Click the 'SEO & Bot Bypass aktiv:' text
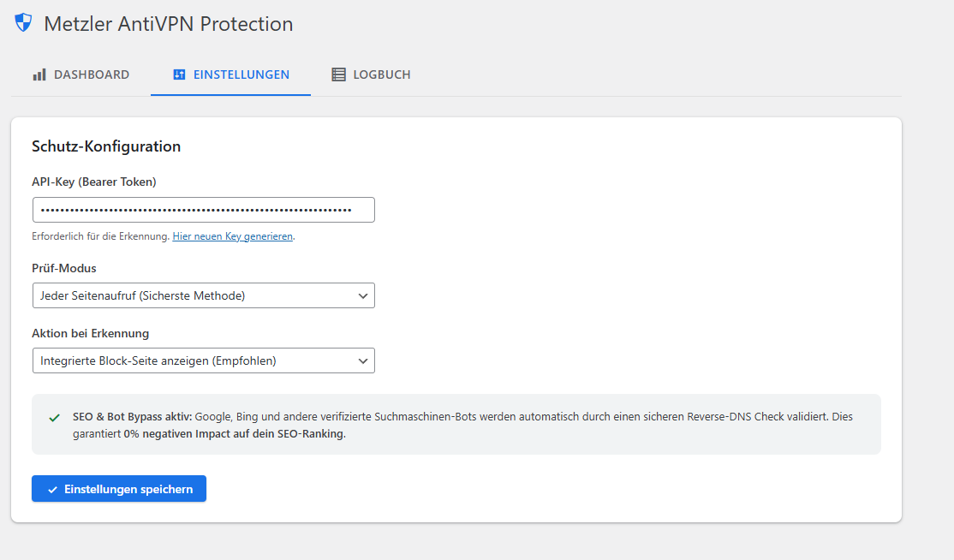954x560 pixels. [132, 417]
